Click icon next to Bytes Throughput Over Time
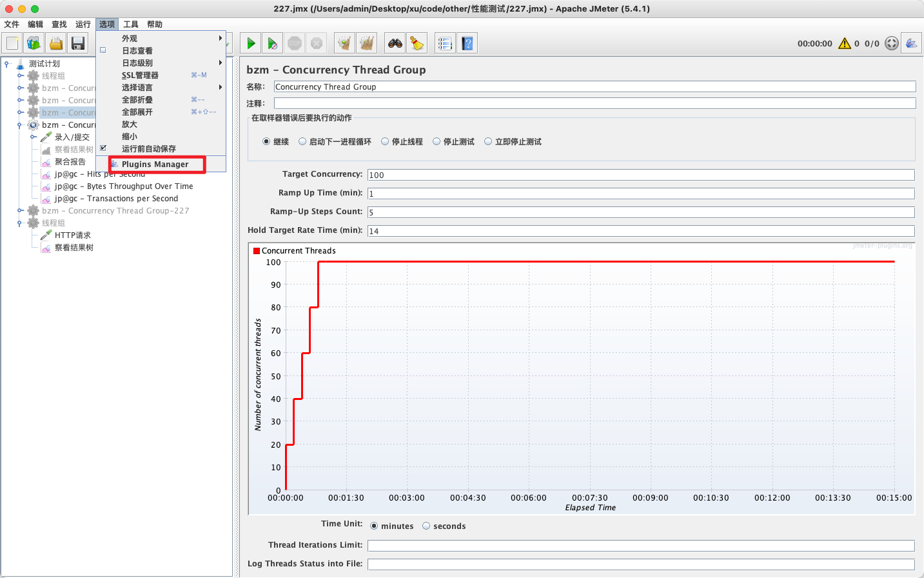Screen dimensions: 924x578 click(x=46, y=186)
